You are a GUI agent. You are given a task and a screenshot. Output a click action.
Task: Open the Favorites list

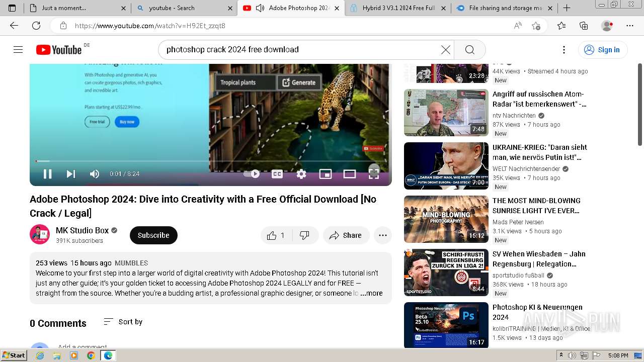pyautogui.click(x=561, y=26)
